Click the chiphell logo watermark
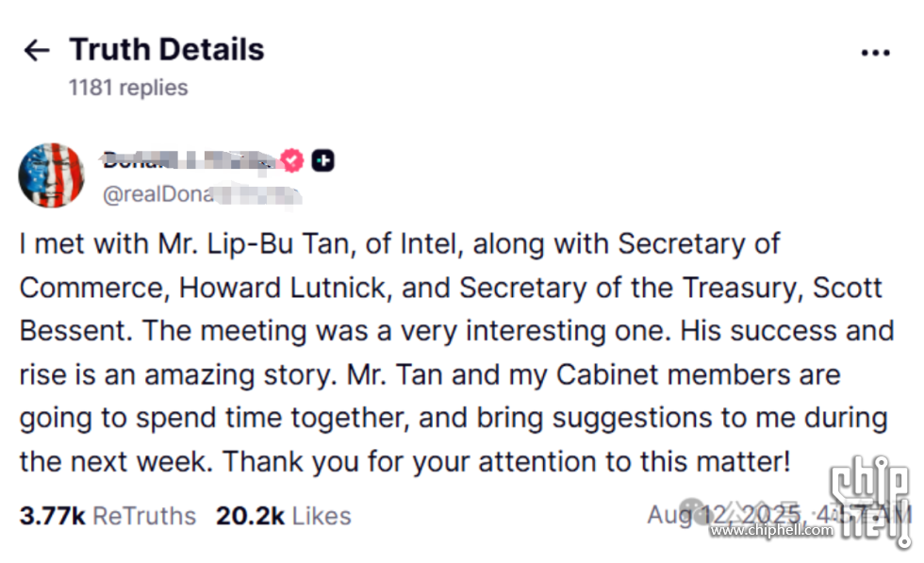 [869, 500]
